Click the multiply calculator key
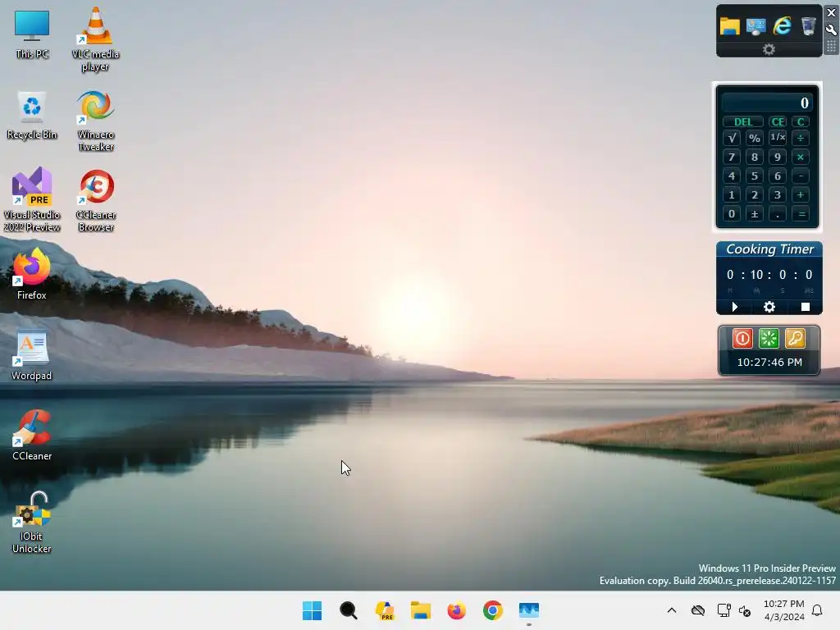The image size is (840, 630). 801,157
